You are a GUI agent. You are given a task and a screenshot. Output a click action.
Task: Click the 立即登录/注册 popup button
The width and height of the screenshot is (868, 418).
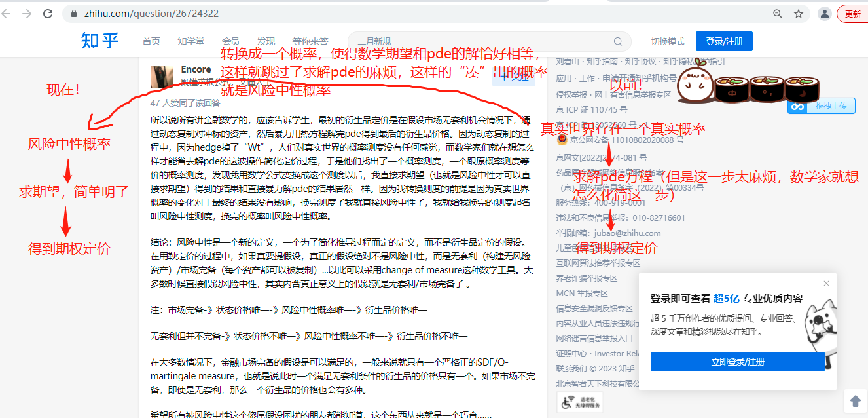tap(737, 362)
